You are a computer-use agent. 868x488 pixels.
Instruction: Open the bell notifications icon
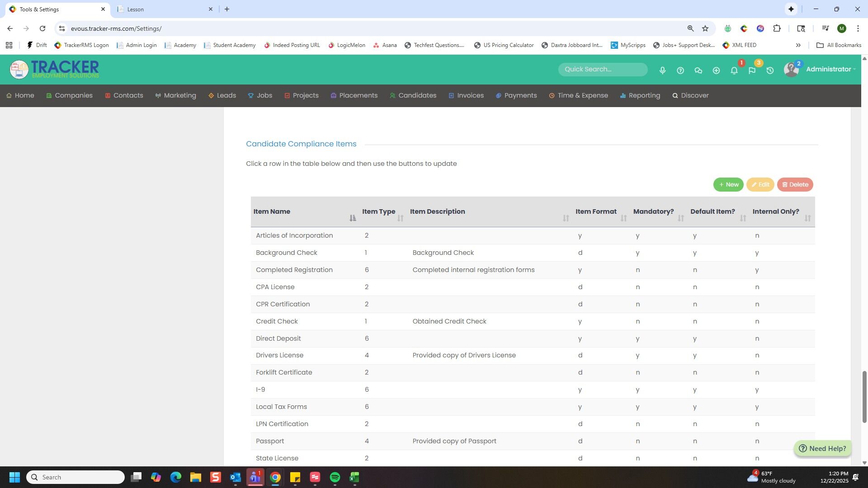click(x=734, y=70)
